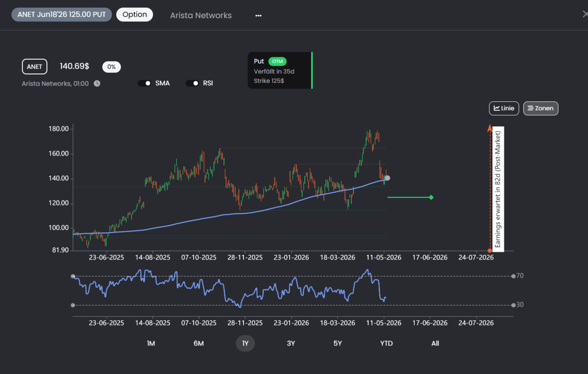The height and width of the screenshot is (374, 588).
Task: Open the Arista Networks company label
Action: pyautogui.click(x=201, y=15)
